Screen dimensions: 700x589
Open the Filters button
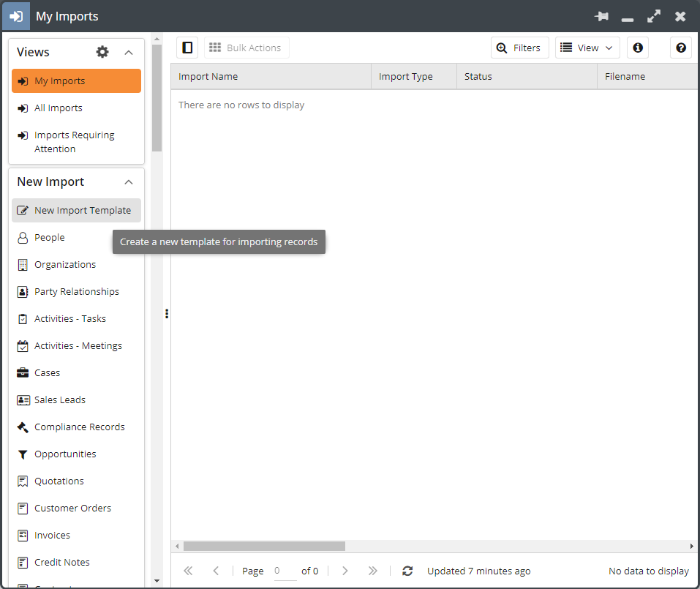519,48
